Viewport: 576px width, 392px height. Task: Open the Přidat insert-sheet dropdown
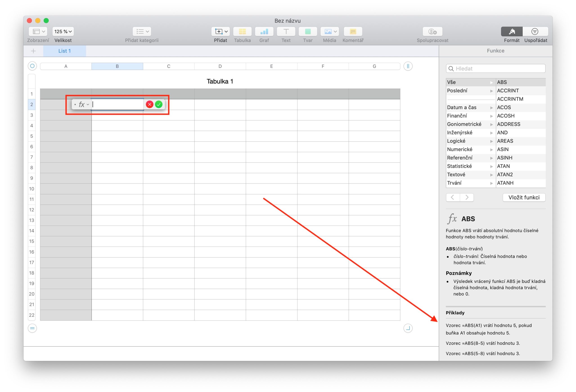(x=220, y=31)
